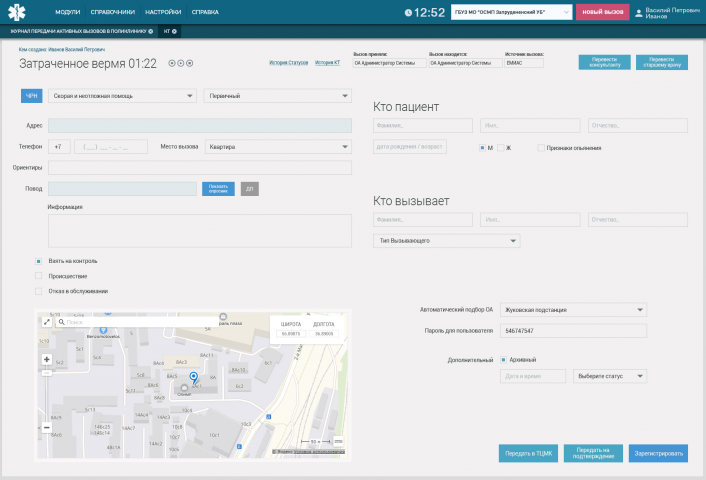Viewport: 706px width, 480px height.
Task: Click Перевести старшему врачу button
Action: point(662,62)
